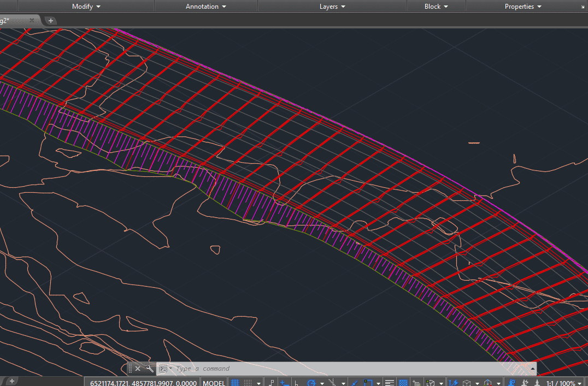Click the recent commands icon in command line
The width and height of the screenshot is (588, 386).
163,369
